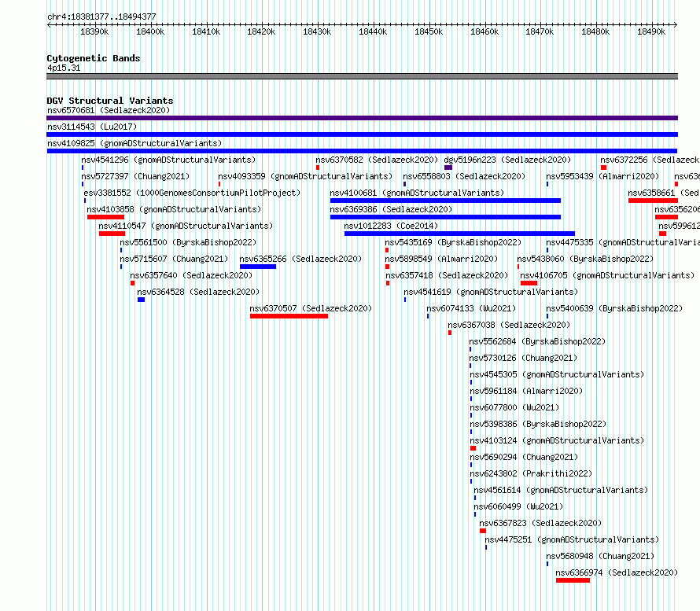Screen dimensions: 700x611
Task: Open the nsv6364528 variant label
Action: (x=198, y=292)
